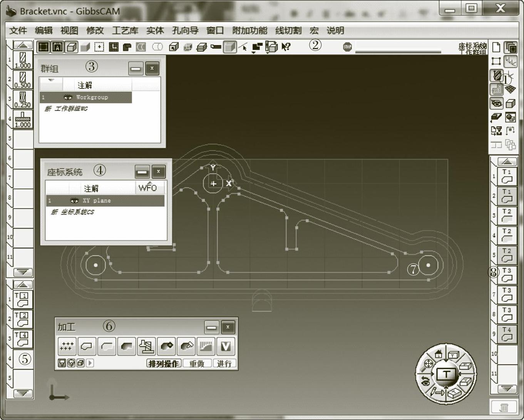
Task: Click the center T of view trackball
Action: pyautogui.click(x=446, y=373)
